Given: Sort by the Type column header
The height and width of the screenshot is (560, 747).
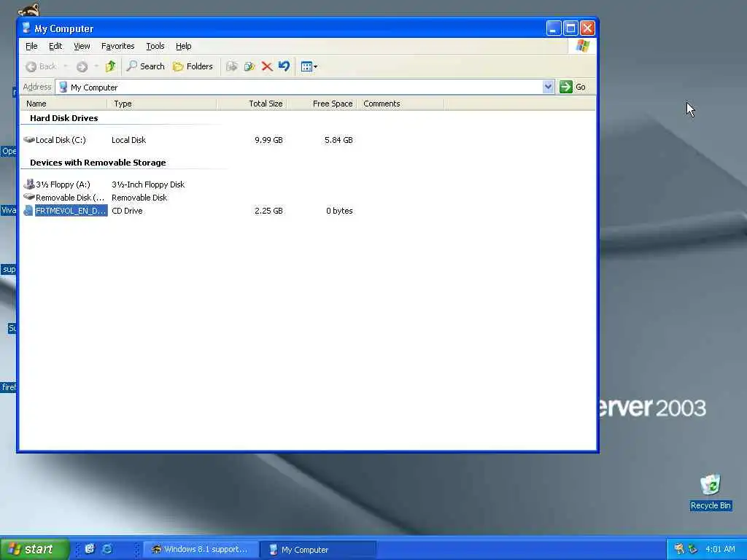Looking at the screenshot, I should click(x=162, y=104).
